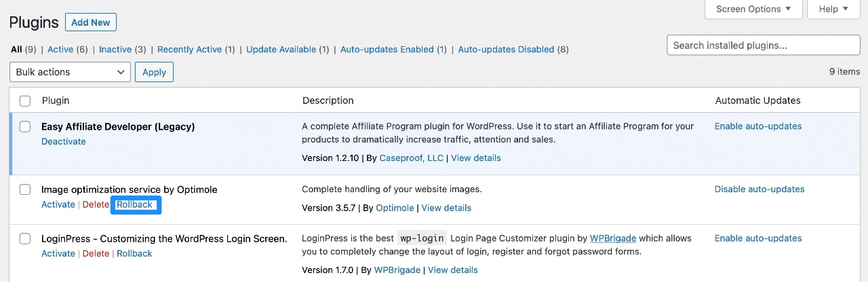This screenshot has height=296, width=868.
Task: Click the Add New plugin button
Action: (x=91, y=22)
